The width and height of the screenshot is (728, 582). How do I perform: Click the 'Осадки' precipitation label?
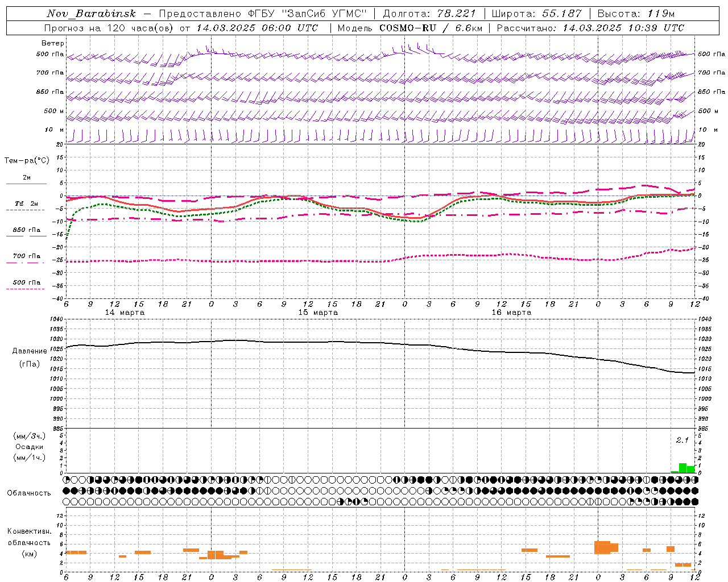tap(30, 447)
